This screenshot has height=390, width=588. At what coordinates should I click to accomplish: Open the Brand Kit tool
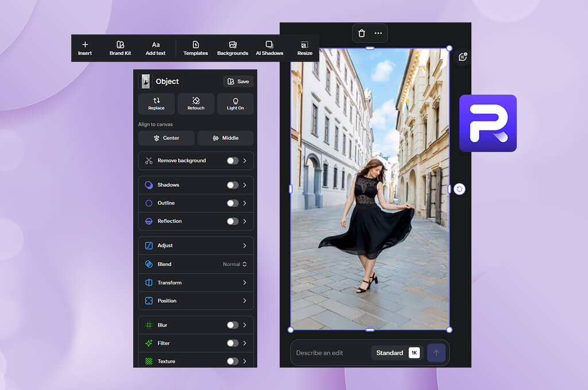pyautogui.click(x=120, y=48)
